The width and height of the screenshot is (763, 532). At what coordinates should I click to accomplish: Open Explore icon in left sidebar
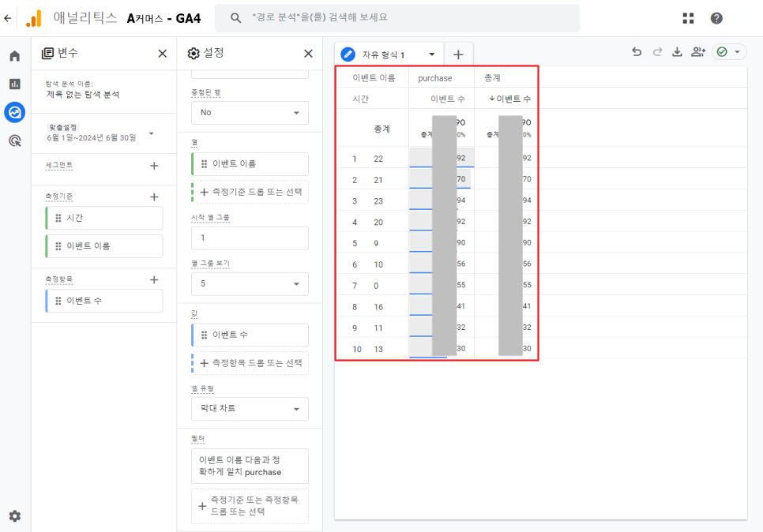(14, 112)
